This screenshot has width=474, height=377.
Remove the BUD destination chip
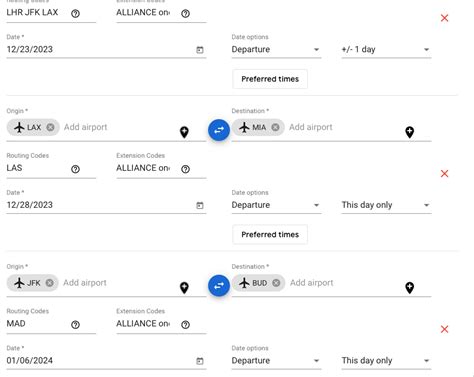pos(276,283)
